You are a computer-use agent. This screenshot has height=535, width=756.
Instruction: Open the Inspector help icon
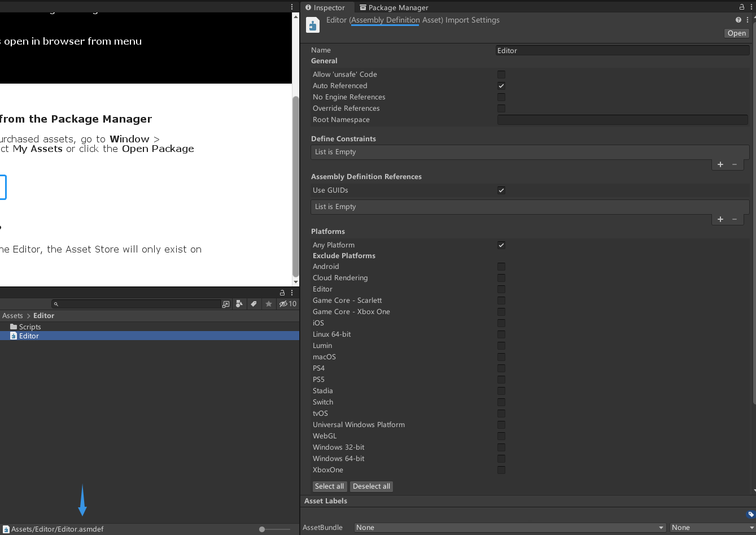[738, 20]
